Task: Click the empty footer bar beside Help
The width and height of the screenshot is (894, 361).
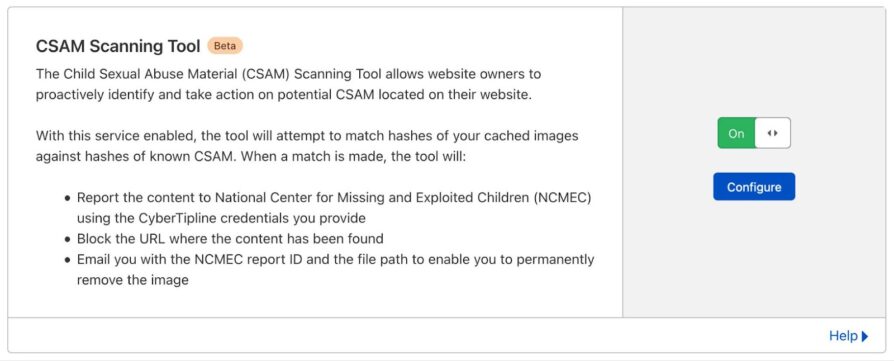Action: 416,335
